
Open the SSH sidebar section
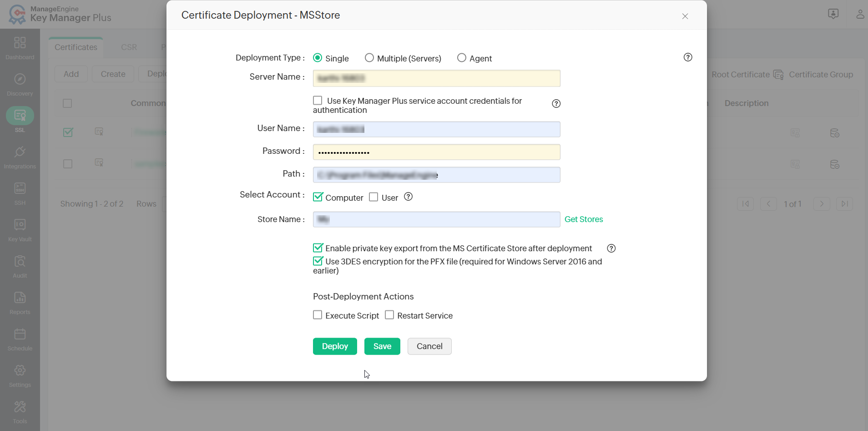click(x=20, y=194)
